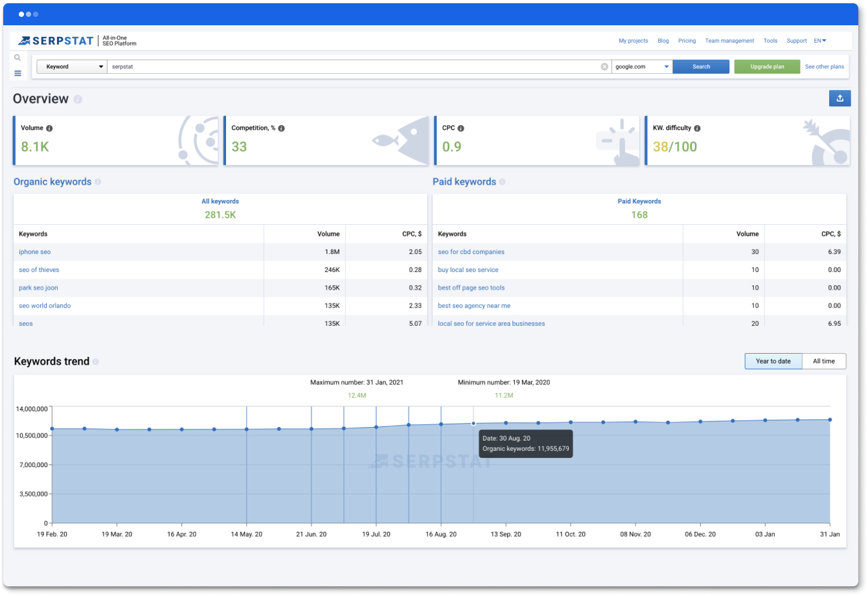Image resolution: width=868 pixels, height=596 pixels.
Task: Click info icon next to Paid keywords
Action: (x=502, y=182)
